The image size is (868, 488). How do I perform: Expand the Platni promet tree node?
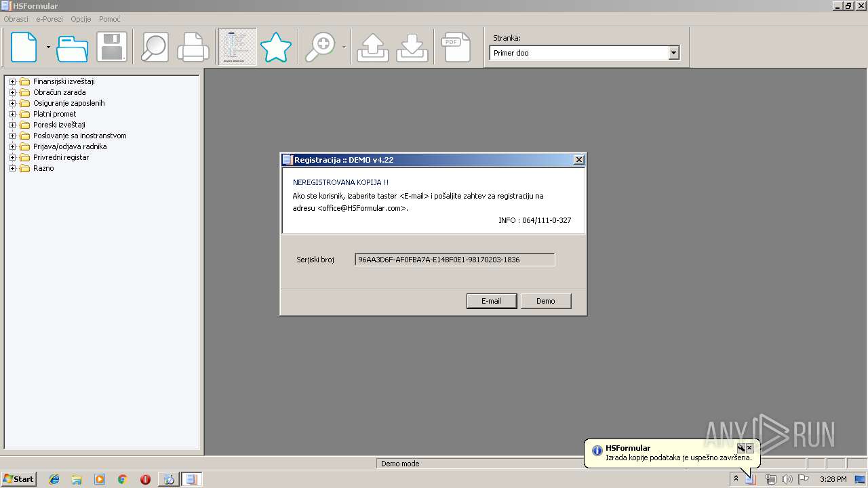pos(12,114)
